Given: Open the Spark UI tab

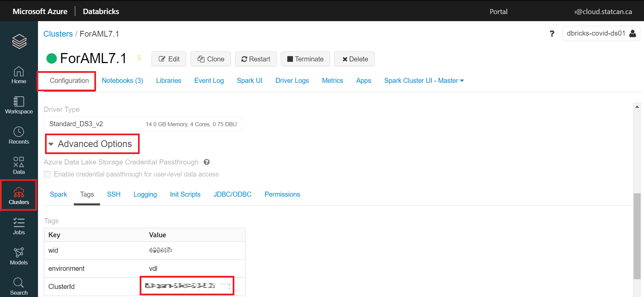Looking at the screenshot, I should [249, 81].
